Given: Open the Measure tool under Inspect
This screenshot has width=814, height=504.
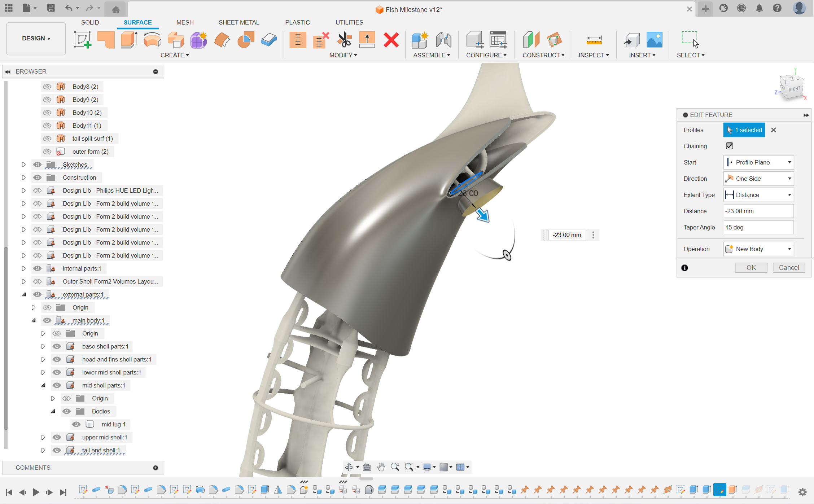Looking at the screenshot, I should (x=594, y=40).
